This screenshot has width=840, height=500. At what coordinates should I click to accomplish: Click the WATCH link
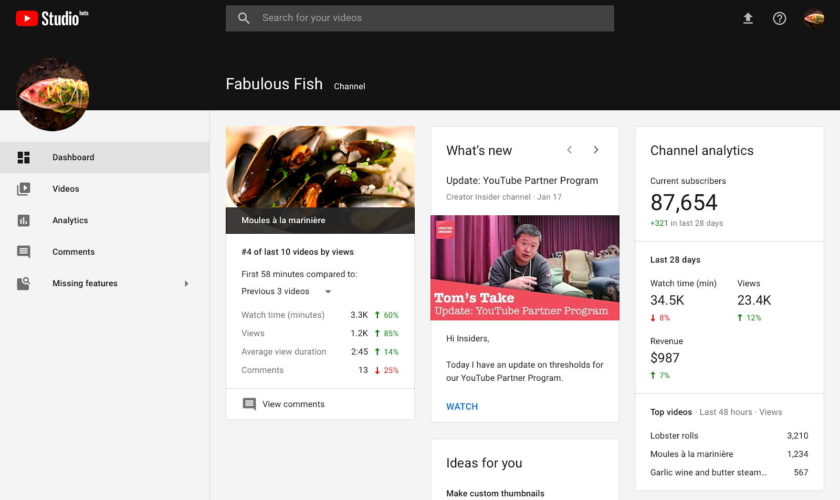point(462,407)
